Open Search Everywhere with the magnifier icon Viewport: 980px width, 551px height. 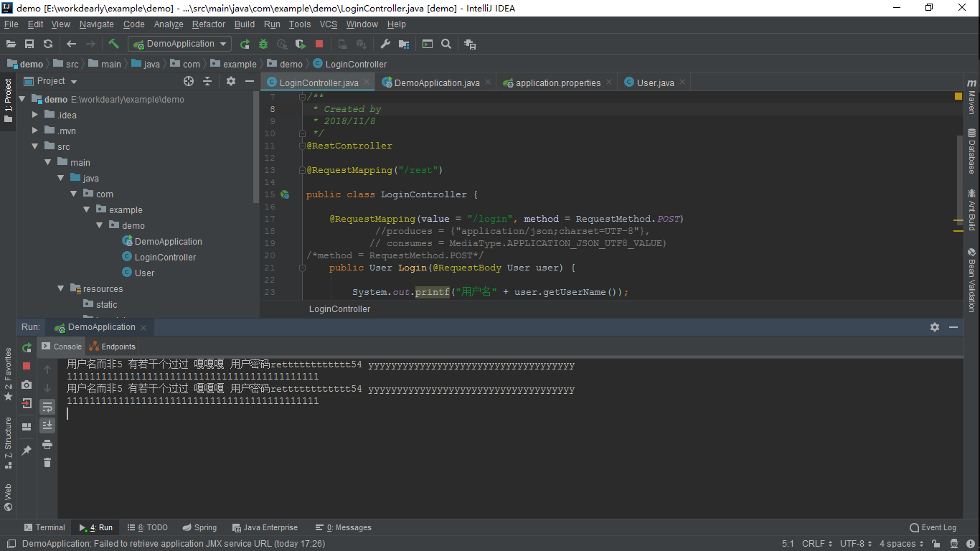point(446,44)
